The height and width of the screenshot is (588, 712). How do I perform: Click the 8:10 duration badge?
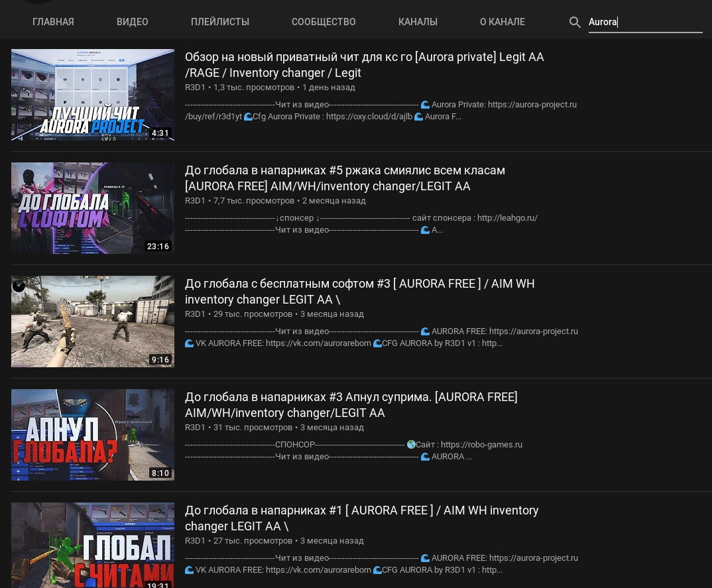[160, 473]
